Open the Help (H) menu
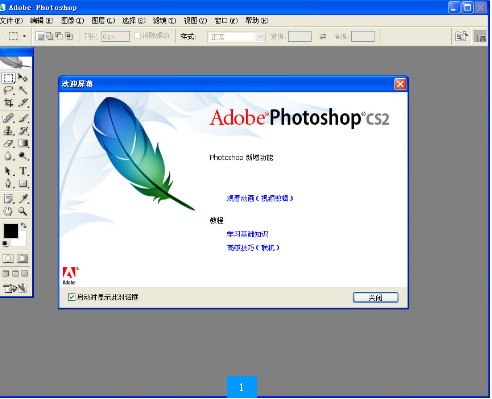The height and width of the screenshot is (399, 492). pos(257,21)
